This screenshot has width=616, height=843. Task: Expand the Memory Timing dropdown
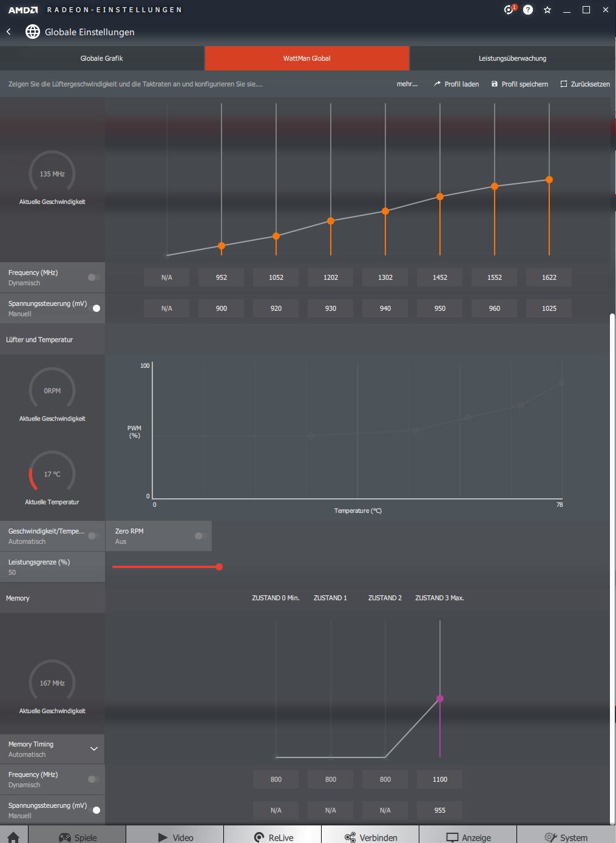[x=94, y=748]
